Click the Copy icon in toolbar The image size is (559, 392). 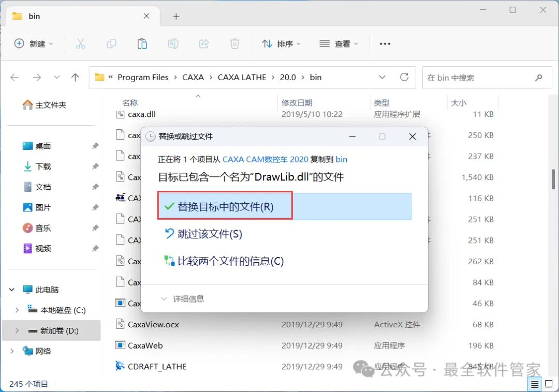coord(111,44)
